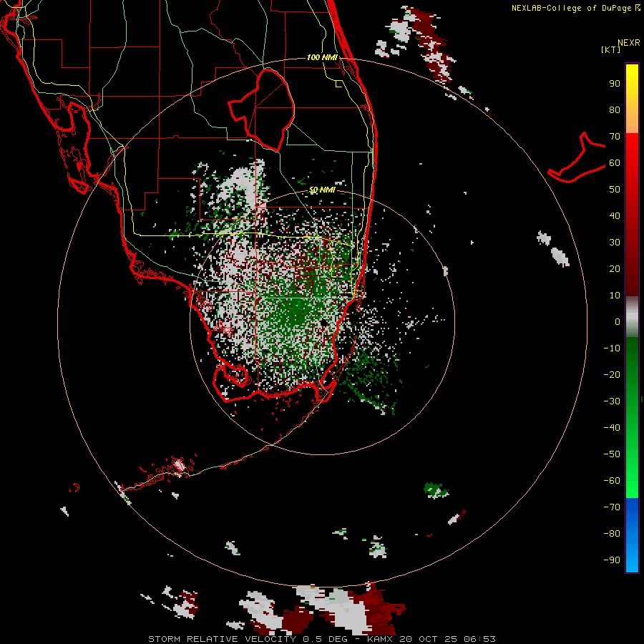Click the 30 value on velocity scale
This screenshot has width=644, height=644.
pyautogui.click(x=615, y=243)
